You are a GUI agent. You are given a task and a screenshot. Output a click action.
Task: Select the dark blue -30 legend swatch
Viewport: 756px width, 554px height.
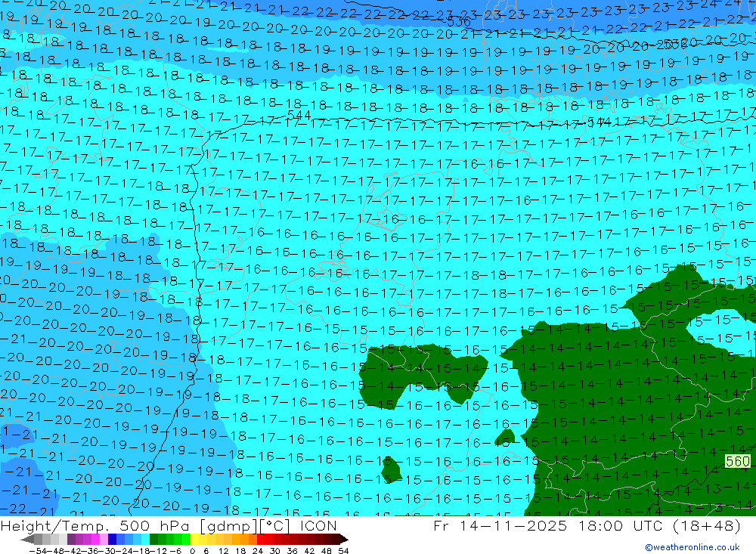point(112,539)
